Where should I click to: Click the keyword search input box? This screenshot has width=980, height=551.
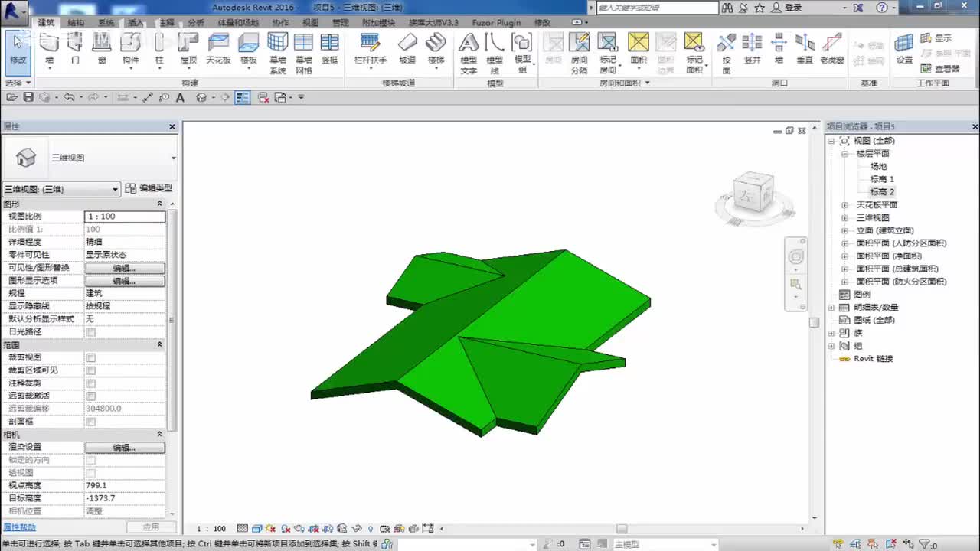tap(658, 8)
